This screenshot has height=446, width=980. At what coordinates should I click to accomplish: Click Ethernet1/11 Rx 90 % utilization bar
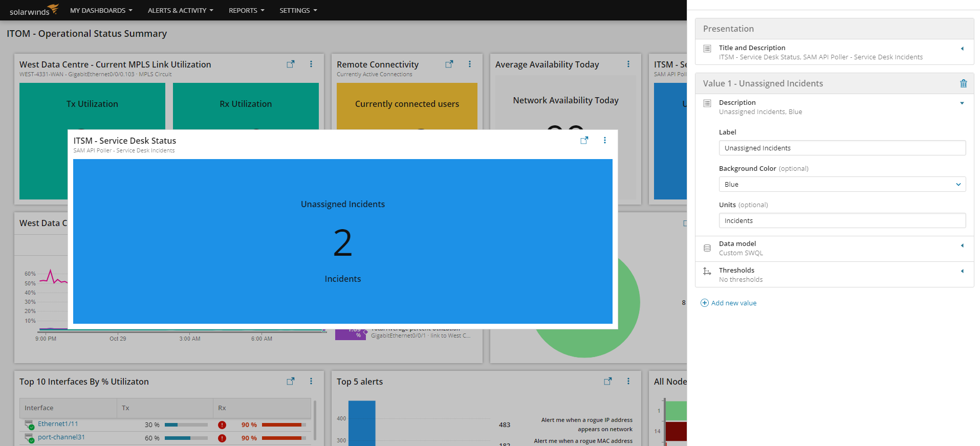[x=284, y=425]
